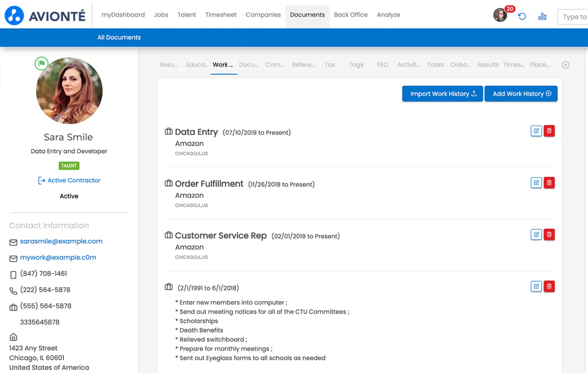
Task: Click the briefcase icon beside Data Entry
Action: (169, 132)
